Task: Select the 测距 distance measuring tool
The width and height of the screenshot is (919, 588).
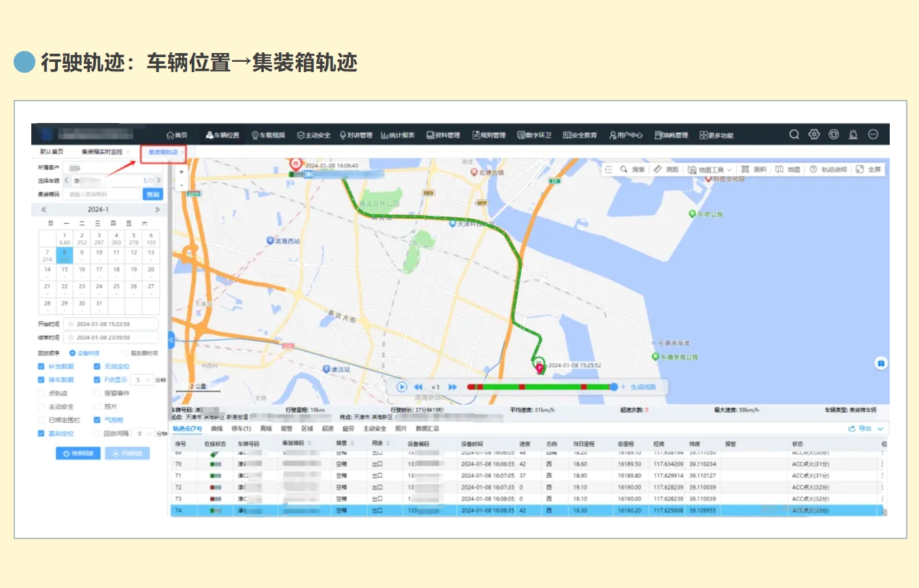Action: 666,169
